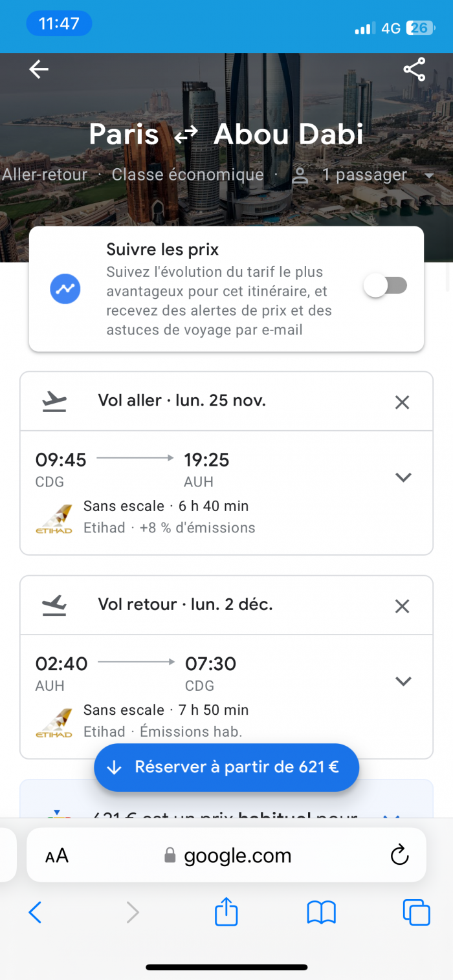This screenshot has height=980, width=453.
Task: Swap Paris and Abou Dabi direction arrows
Action: click(186, 135)
